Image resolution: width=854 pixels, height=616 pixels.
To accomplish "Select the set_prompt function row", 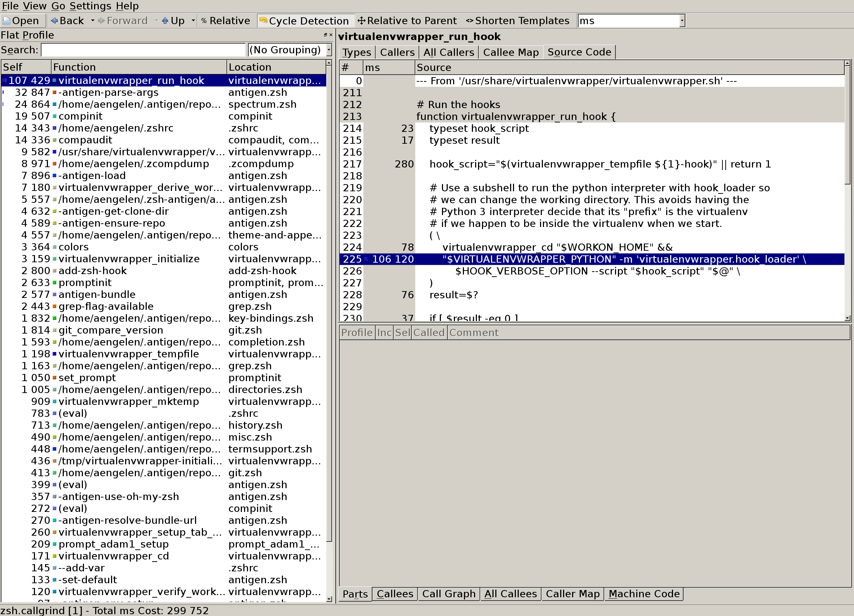I will click(x=163, y=378).
